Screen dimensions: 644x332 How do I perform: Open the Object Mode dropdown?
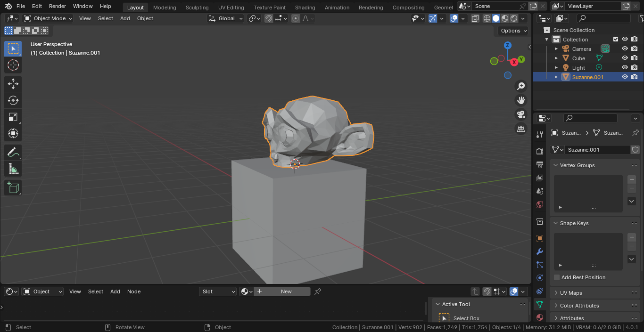pyautogui.click(x=48, y=18)
